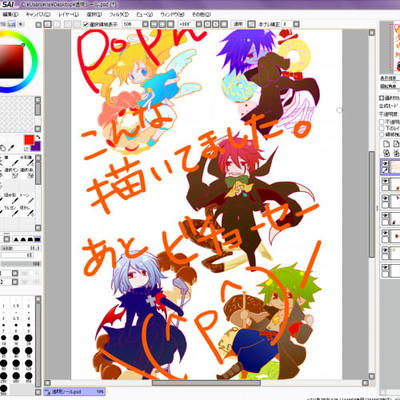Open the ビュー(V) menu
This screenshot has height=400, width=400.
144,15
